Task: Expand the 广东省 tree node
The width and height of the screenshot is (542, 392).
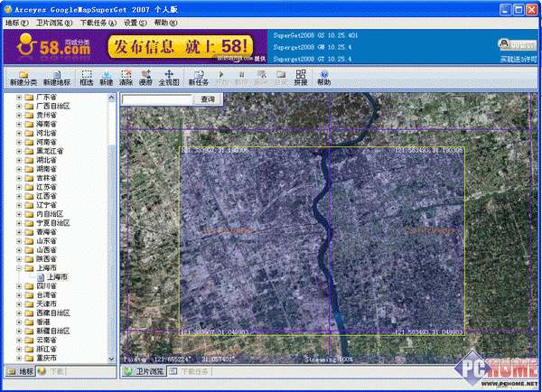Action: click(20, 96)
